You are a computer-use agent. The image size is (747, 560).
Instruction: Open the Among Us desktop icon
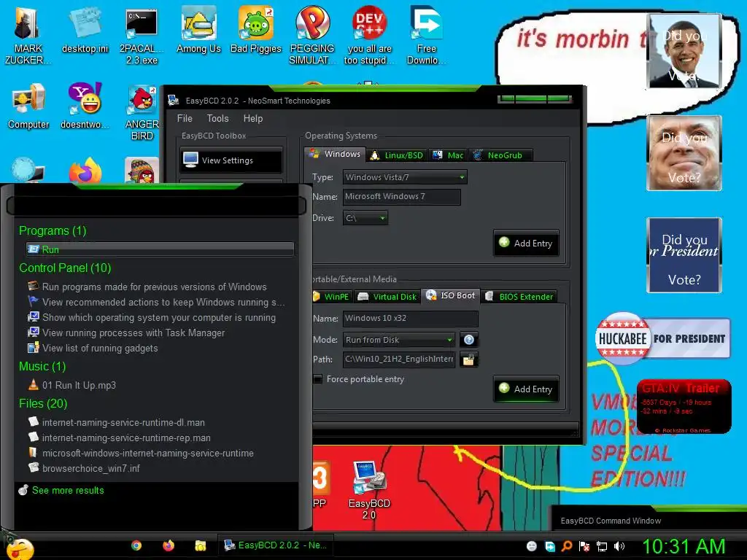point(198,29)
